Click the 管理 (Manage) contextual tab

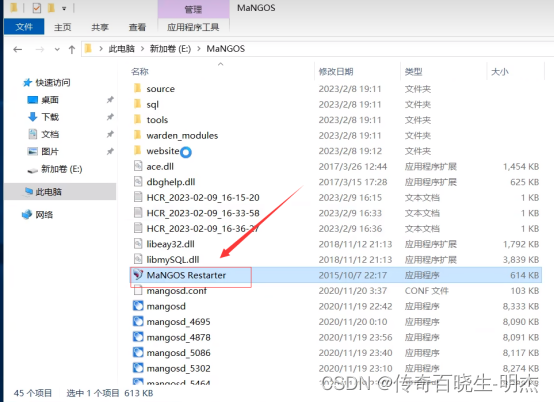tap(193, 9)
